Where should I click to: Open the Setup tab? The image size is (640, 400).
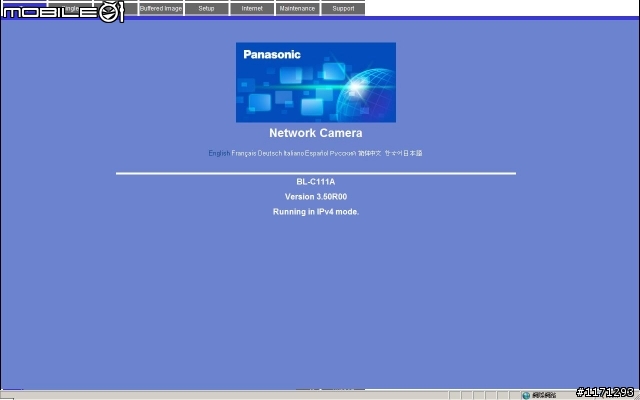[207, 8]
